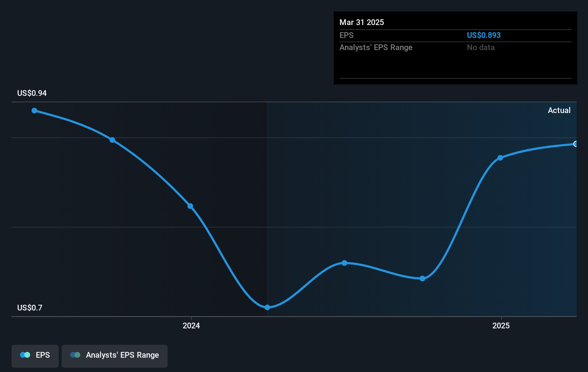Screen dimensions: 588x372
Task: Click the blue EPS legend dot
Action: point(24,355)
